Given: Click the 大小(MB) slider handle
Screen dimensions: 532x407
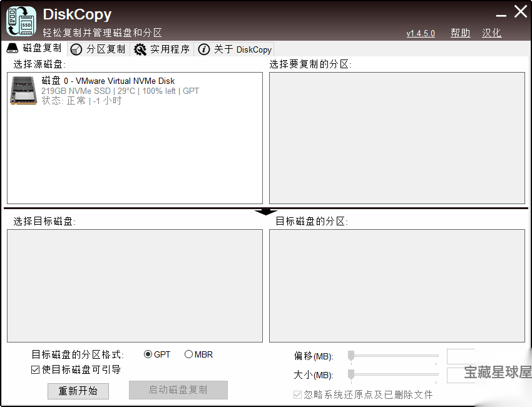Looking at the screenshot, I should (x=351, y=374).
